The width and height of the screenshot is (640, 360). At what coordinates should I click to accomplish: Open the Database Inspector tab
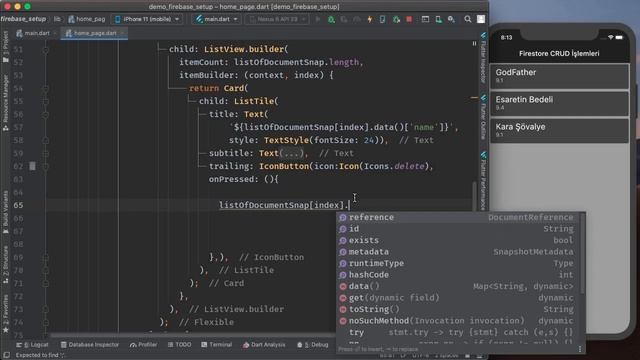90,345
